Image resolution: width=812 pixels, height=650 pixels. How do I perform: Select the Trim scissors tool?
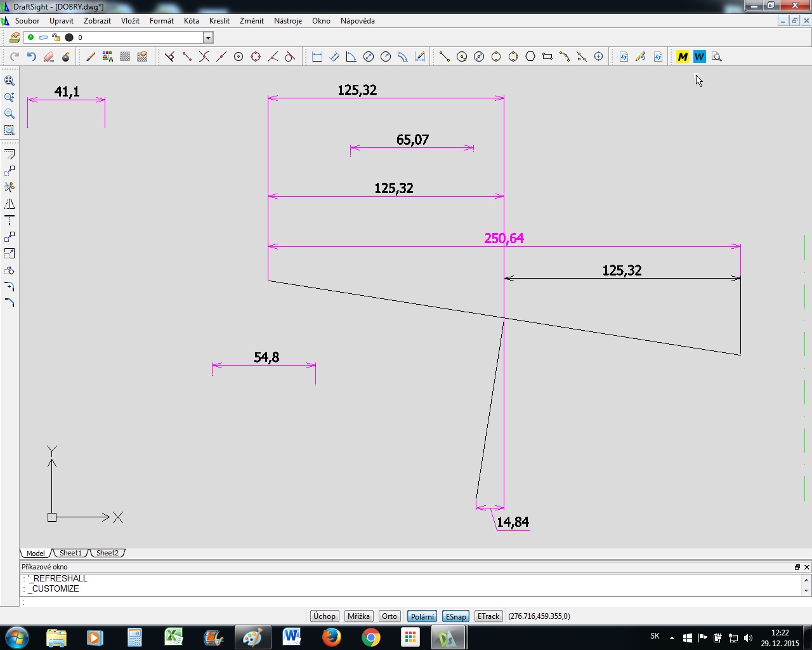[x=10, y=187]
